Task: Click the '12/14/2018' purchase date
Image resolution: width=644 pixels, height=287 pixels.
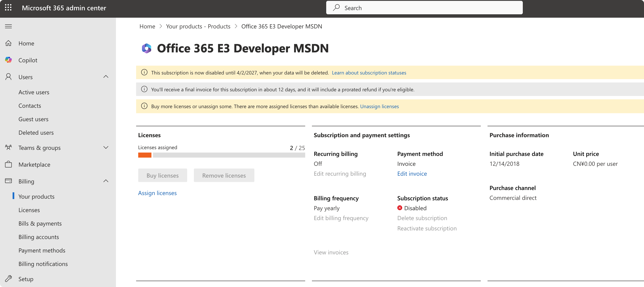Action: coord(504,164)
